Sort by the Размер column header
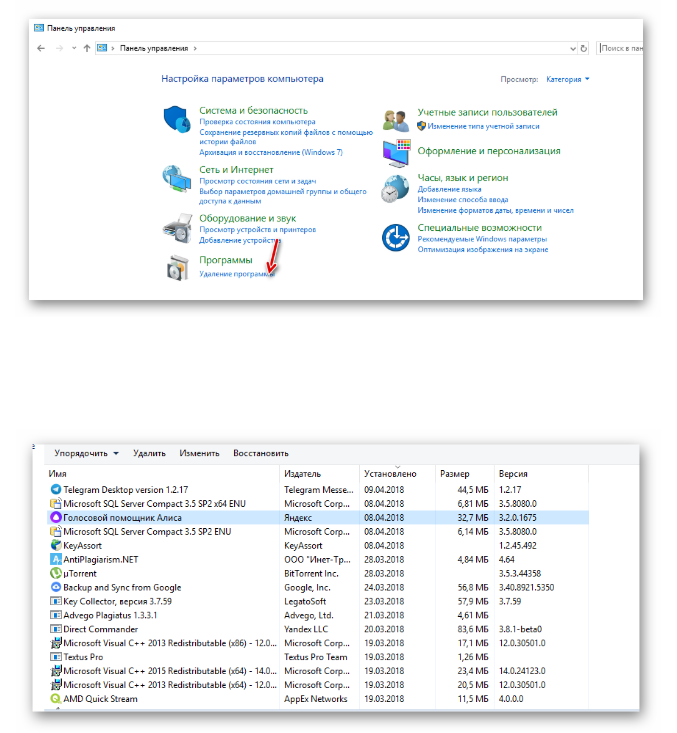 pos(465,474)
